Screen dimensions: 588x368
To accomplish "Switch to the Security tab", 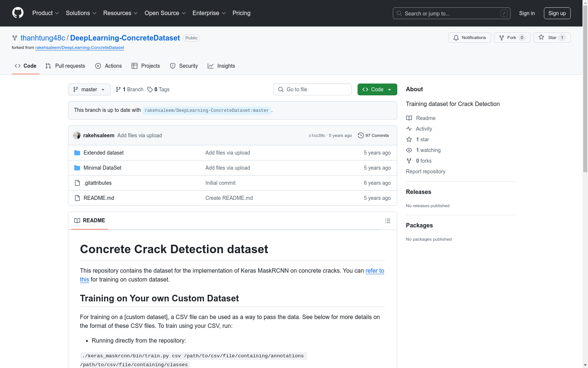I will [184, 66].
